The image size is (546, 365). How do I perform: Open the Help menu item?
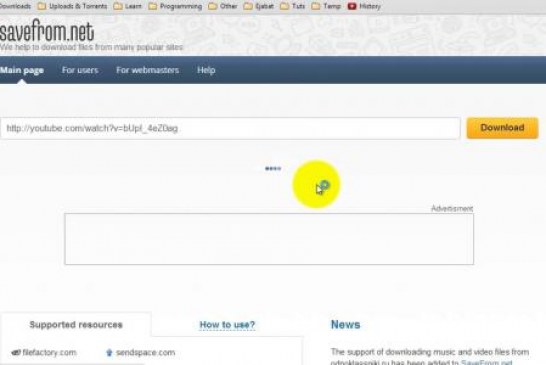[x=206, y=70]
